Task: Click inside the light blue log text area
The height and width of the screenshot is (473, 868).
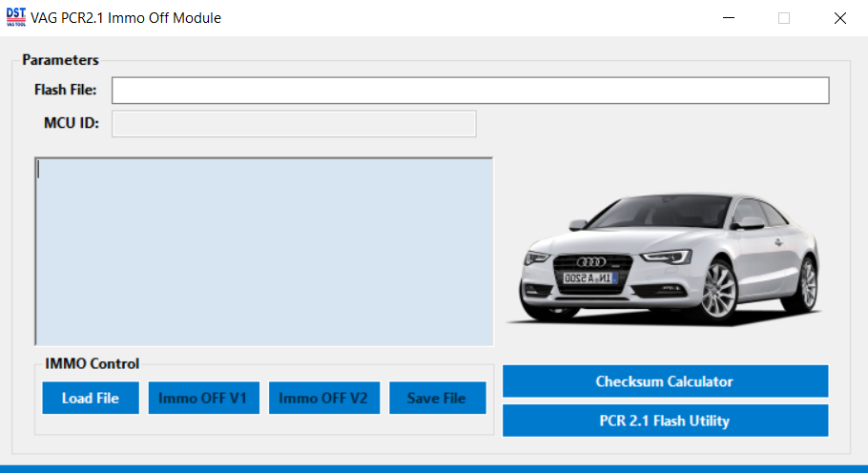Action: click(x=264, y=252)
